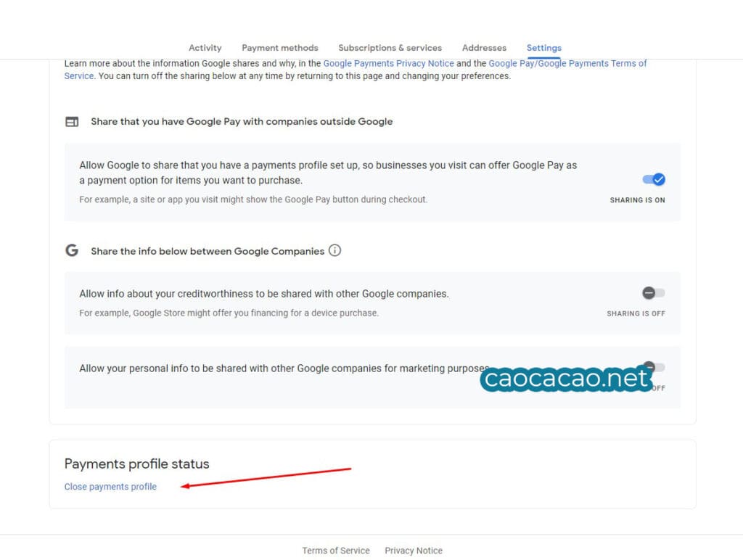The image size is (743, 560).
Task: Click 'Share that you have Google Pay' heading
Action: point(242,122)
